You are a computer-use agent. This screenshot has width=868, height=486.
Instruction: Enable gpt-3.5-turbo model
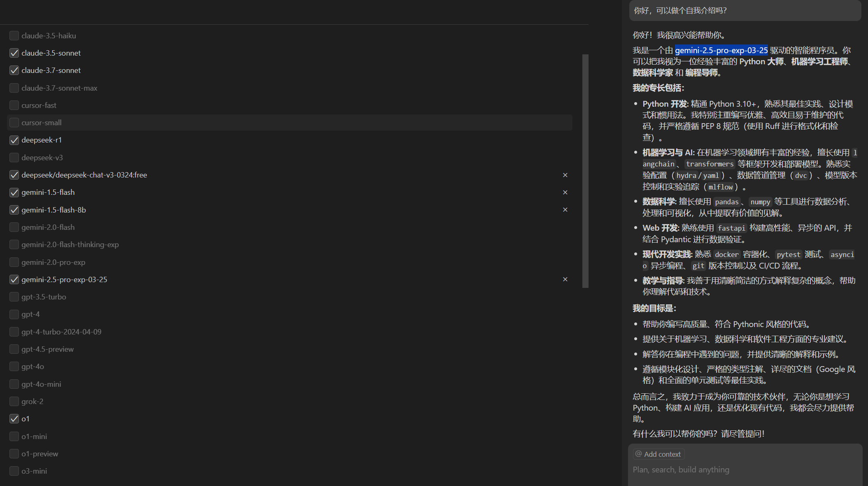[x=14, y=297]
